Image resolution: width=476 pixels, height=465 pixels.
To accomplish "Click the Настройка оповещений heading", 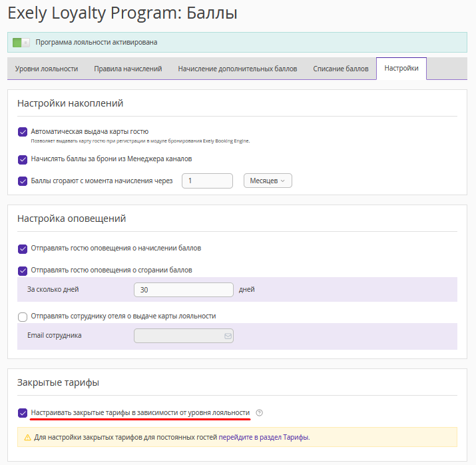I will point(71,219).
